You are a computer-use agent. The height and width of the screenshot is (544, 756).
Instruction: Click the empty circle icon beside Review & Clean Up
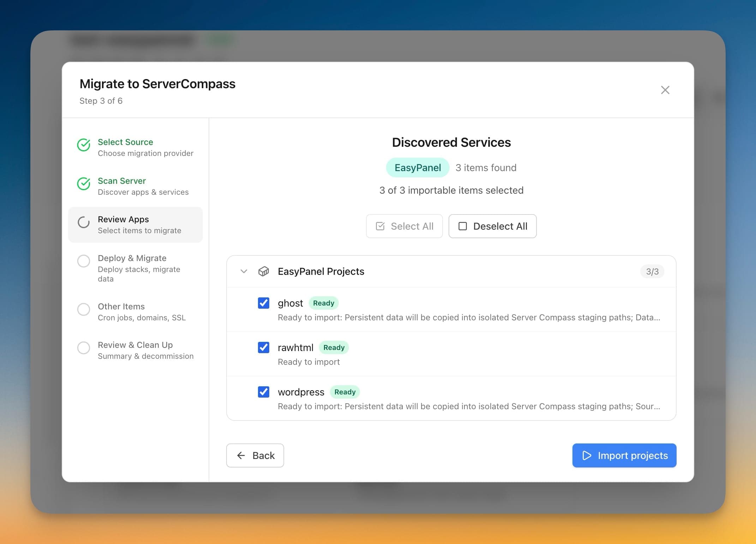tap(84, 348)
